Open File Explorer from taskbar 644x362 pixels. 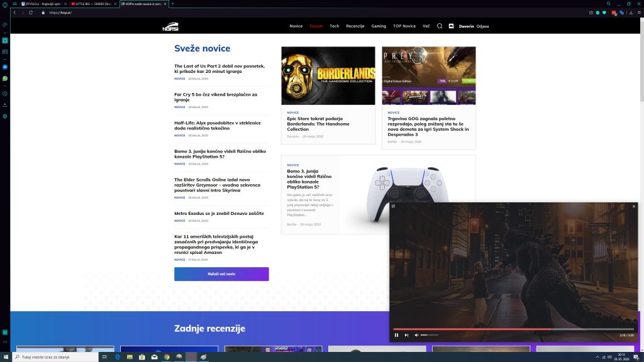click(130, 357)
